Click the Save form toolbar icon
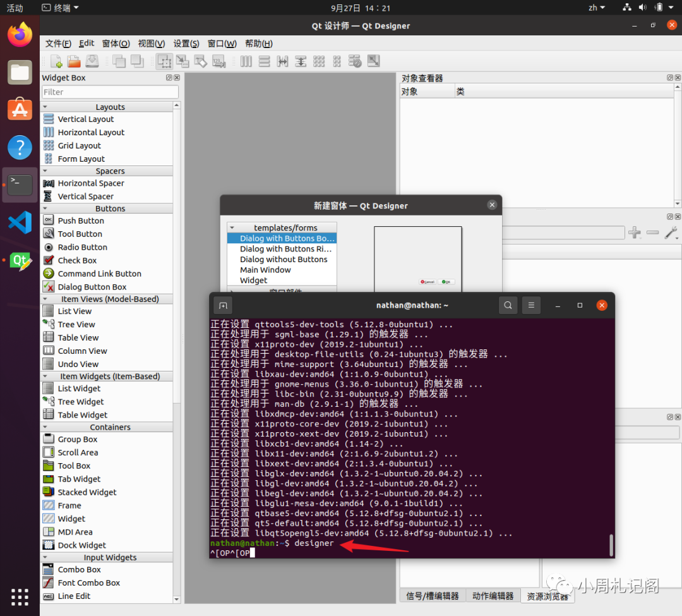 92,61
